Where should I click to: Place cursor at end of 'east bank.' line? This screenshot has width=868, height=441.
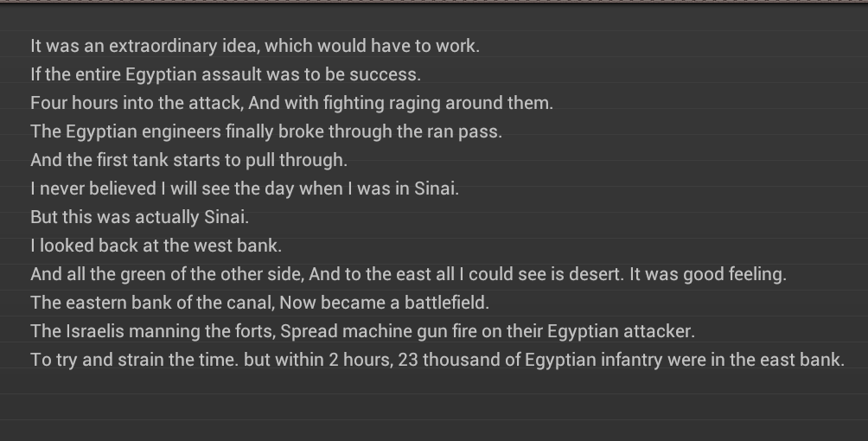click(846, 360)
